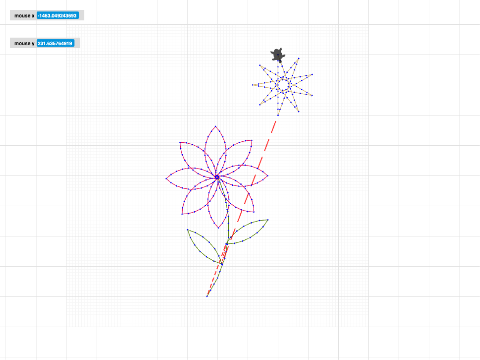Viewport: 480px width, 360px height.
Task: Click the star's leftmost point
Action: (253, 85)
